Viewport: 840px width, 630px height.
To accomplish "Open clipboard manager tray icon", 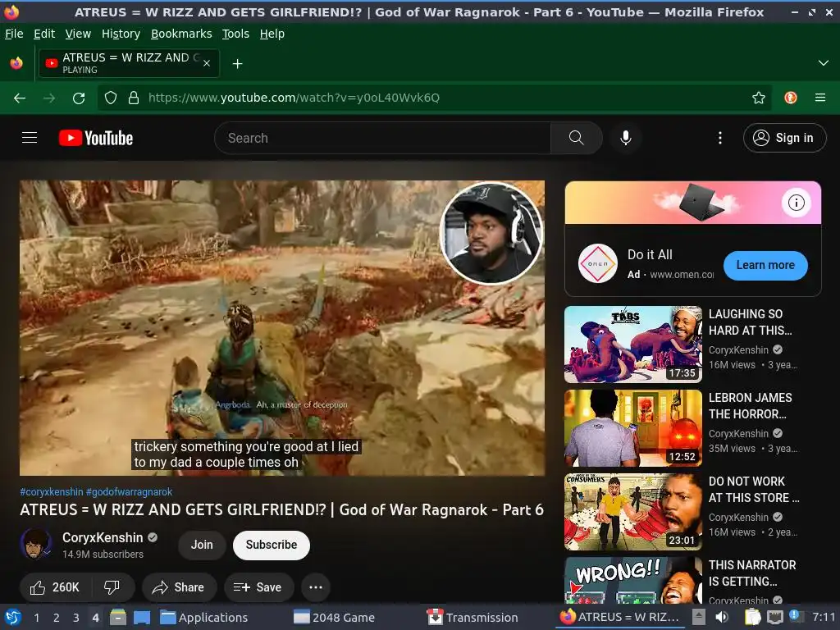I will (x=752, y=617).
